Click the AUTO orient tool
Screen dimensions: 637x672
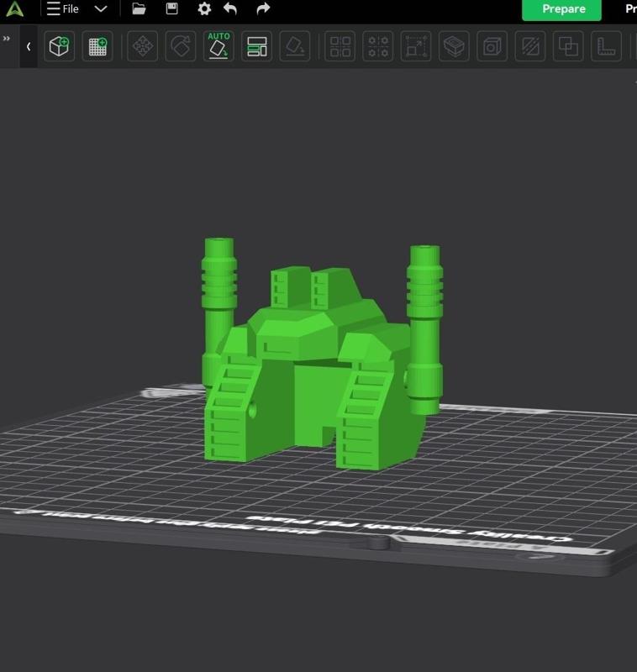[x=218, y=46]
